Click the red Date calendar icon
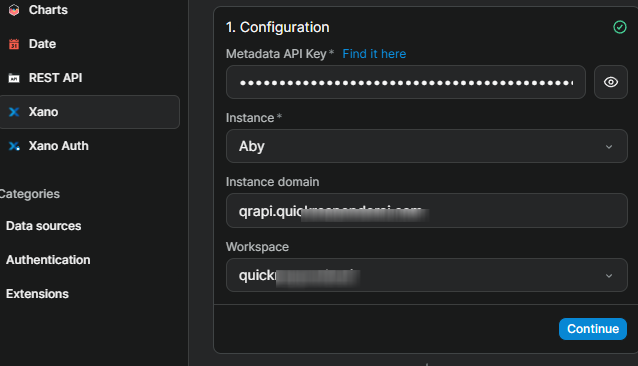This screenshot has width=638, height=366. (14, 44)
